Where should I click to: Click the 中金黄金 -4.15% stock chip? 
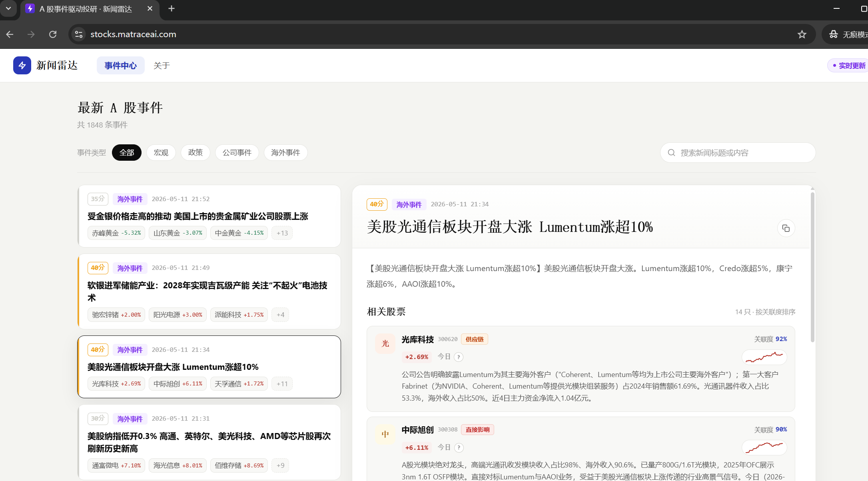239,233
